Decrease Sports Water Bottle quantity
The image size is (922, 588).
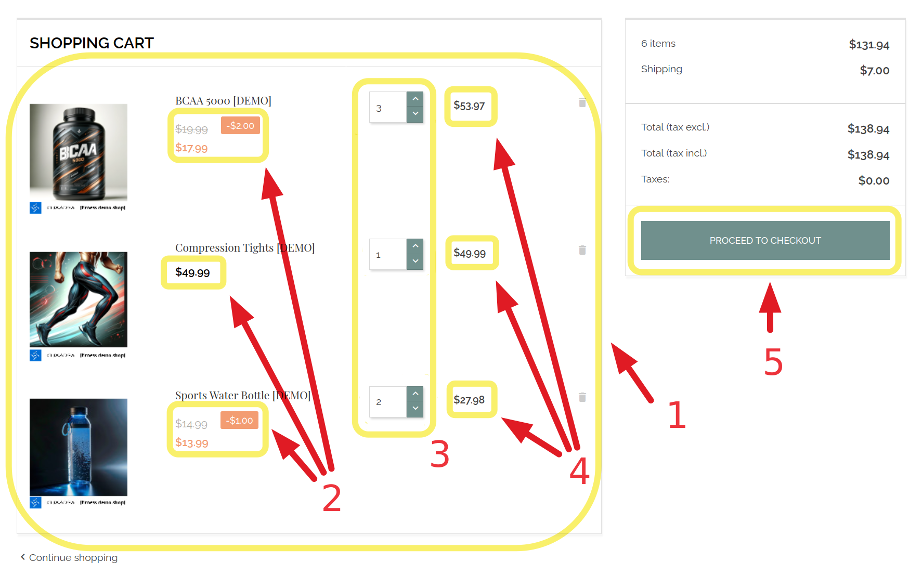(x=415, y=409)
